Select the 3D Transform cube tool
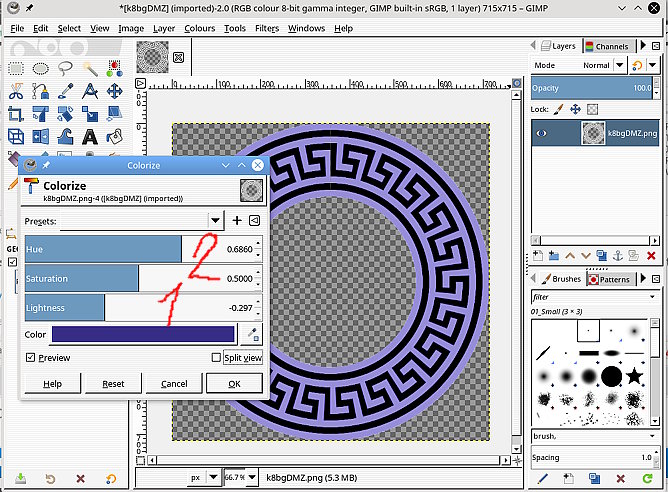This screenshot has width=668, height=492. tap(16, 137)
